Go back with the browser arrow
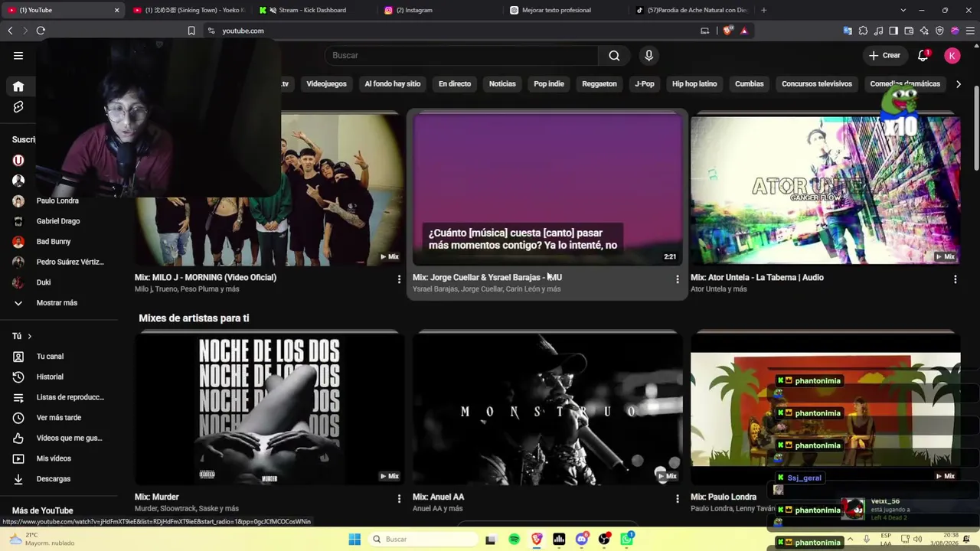Viewport: 980px width, 551px height. pyautogui.click(x=10, y=31)
